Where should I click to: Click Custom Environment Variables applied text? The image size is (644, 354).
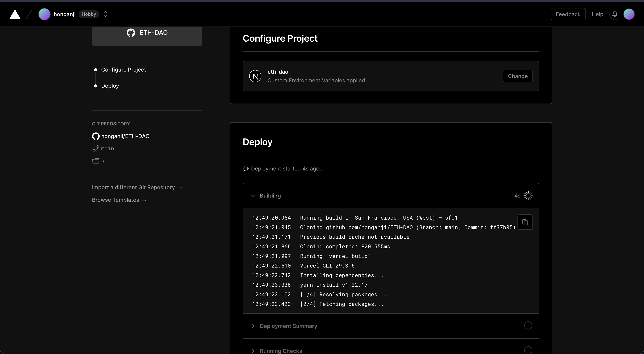click(x=317, y=81)
